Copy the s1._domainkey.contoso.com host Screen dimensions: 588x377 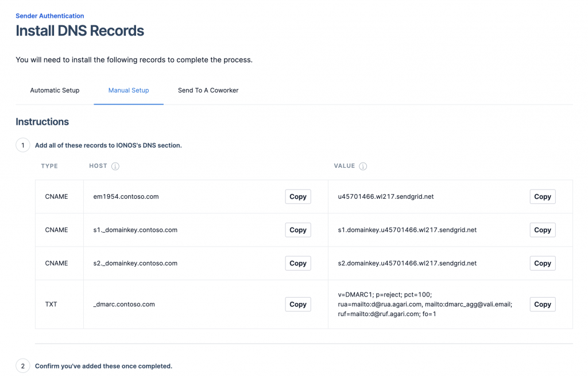[297, 230]
